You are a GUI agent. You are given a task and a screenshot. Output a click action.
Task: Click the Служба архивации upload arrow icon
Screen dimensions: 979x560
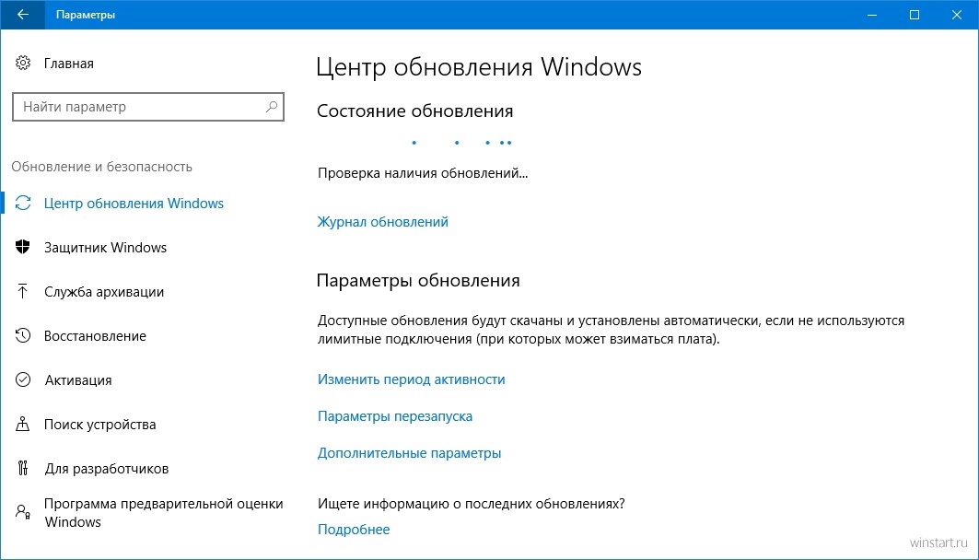[x=22, y=292]
